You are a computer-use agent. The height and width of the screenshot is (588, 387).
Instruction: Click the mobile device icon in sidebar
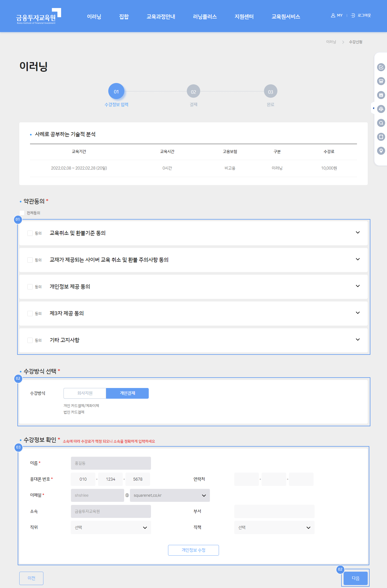tap(381, 137)
